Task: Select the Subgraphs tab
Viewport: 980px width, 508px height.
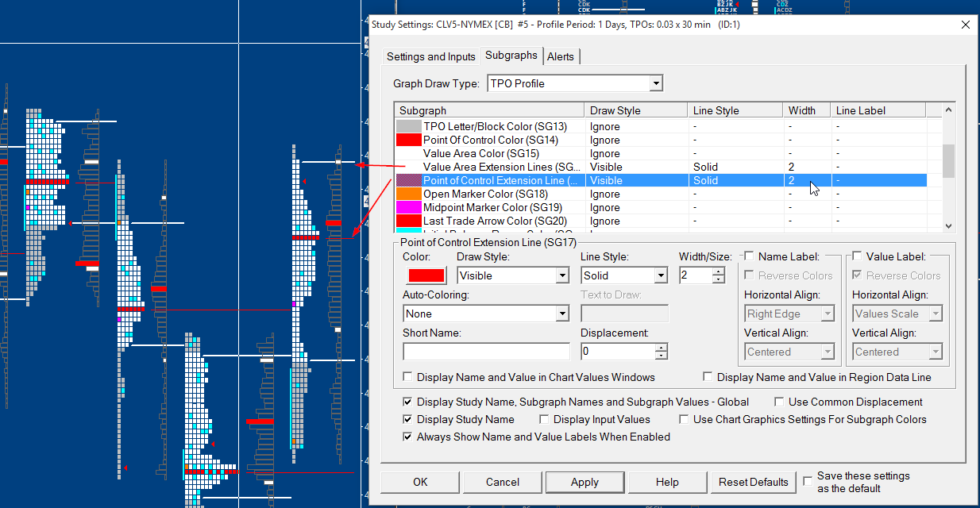Action: 511,56
